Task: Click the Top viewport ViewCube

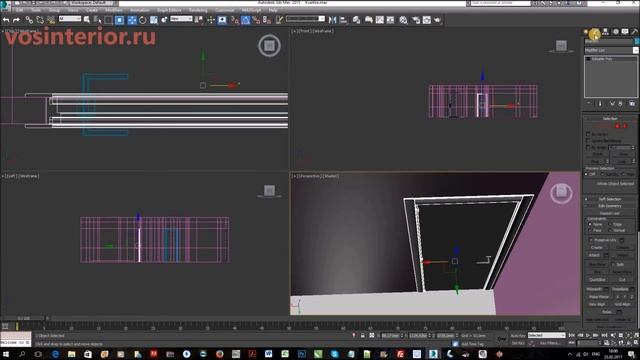Action: pos(269,45)
